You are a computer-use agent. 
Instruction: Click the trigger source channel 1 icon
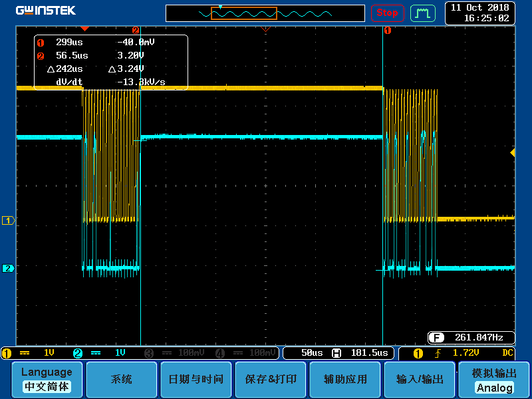[418, 354]
